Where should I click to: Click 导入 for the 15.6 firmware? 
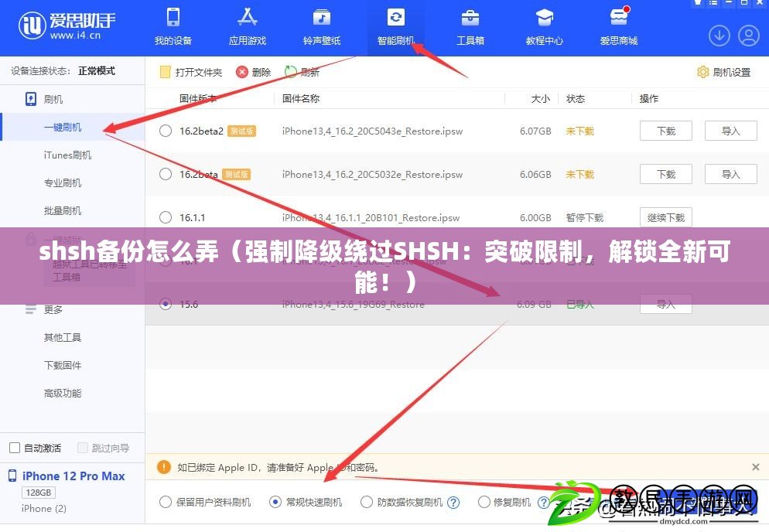[666, 304]
